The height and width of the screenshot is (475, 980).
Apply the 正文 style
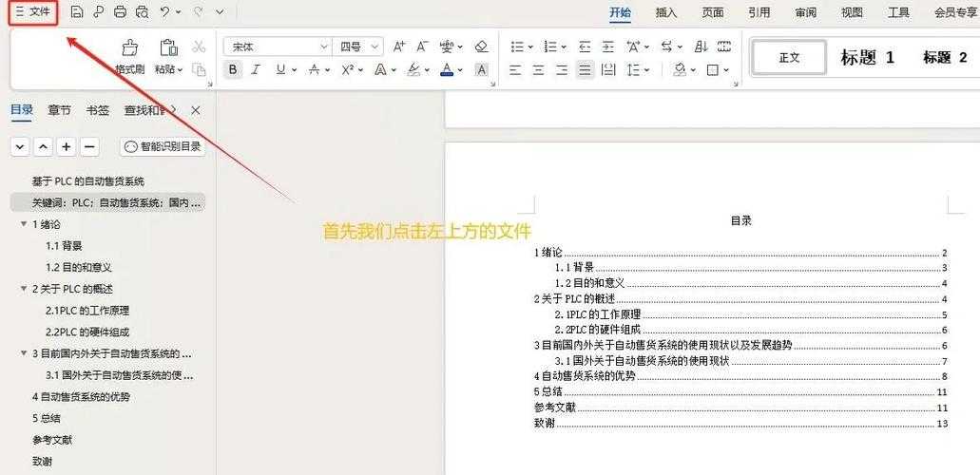click(789, 58)
